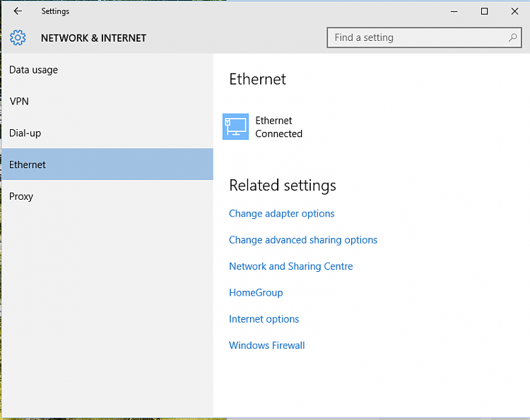Click the Ethernet network monitor icon
Viewport: 530px width, 420px height.
click(x=235, y=127)
